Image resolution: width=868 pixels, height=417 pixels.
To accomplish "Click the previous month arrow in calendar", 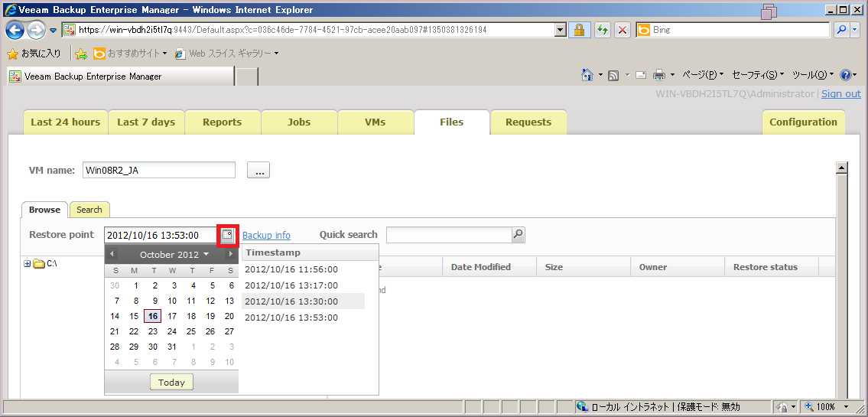I will (x=112, y=254).
